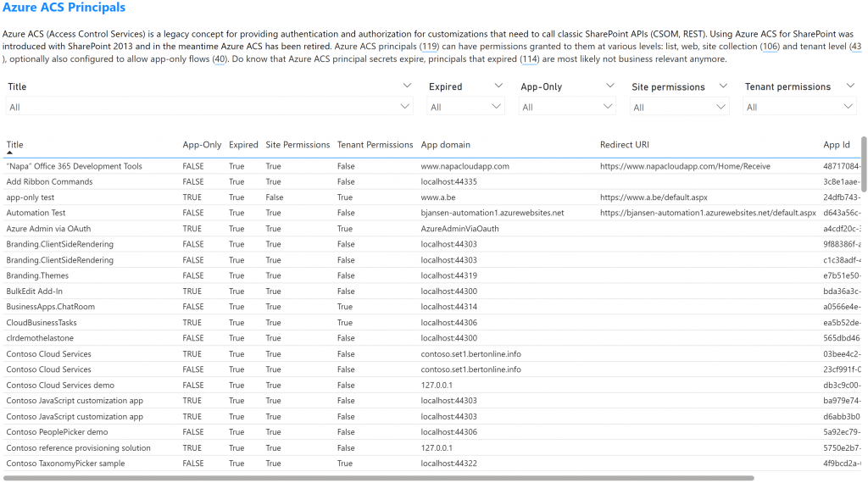Select Contoso reference provisioning solution title
The width and height of the screenshot is (868, 483).
coord(78,447)
